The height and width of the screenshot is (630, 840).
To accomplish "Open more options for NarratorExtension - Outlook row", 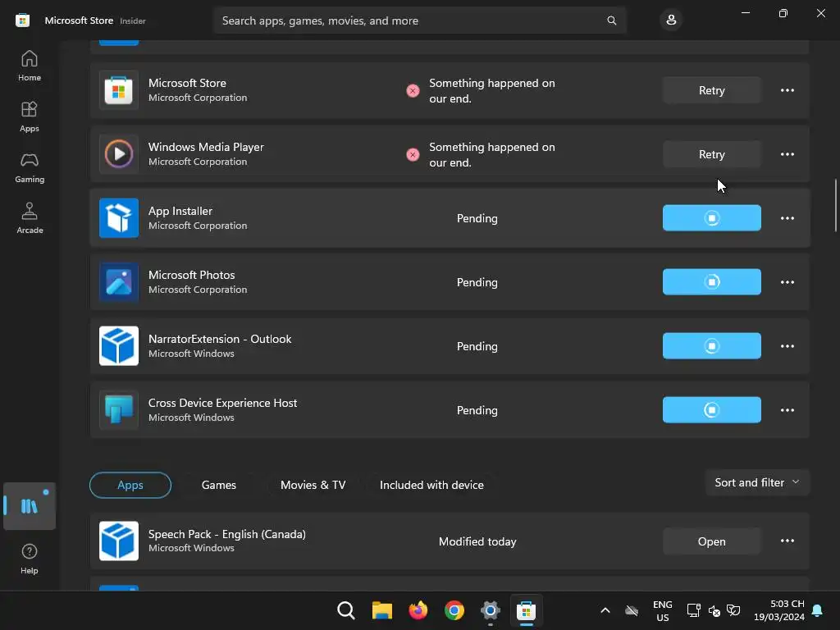I will click(x=787, y=346).
